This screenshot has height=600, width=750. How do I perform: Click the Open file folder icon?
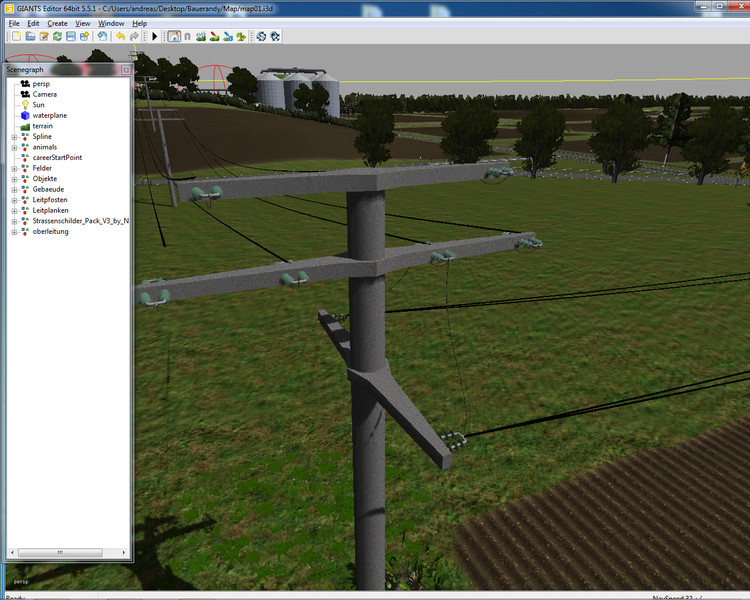(x=30, y=36)
